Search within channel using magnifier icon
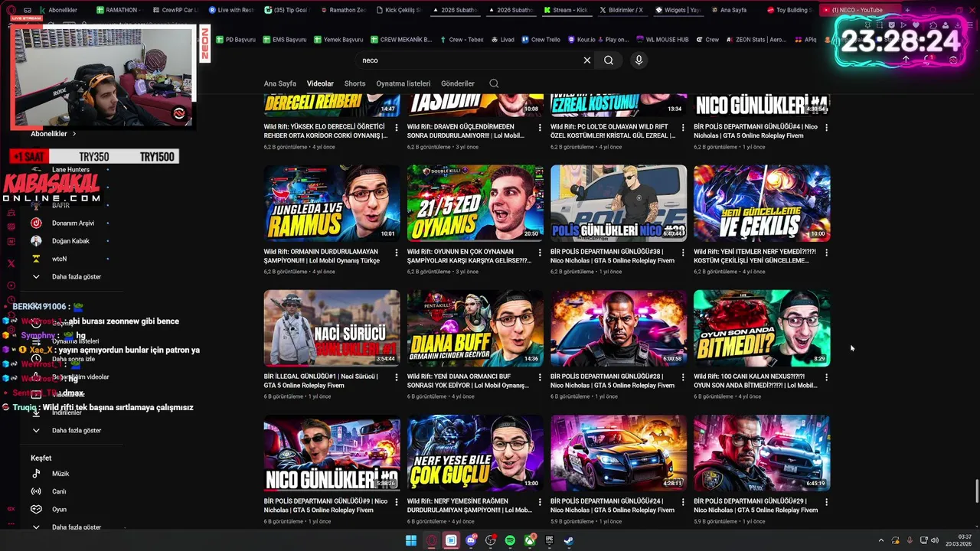This screenshot has height=551, width=980. (494, 83)
